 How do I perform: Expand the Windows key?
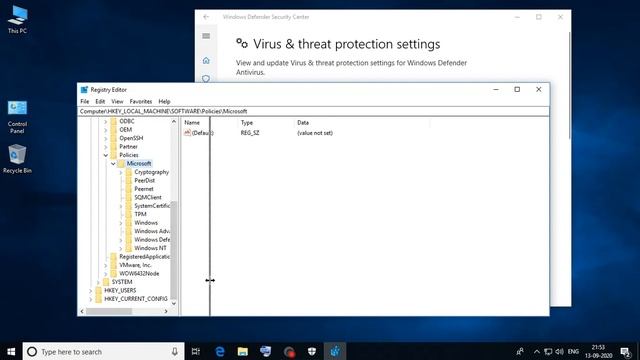(121, 223)
